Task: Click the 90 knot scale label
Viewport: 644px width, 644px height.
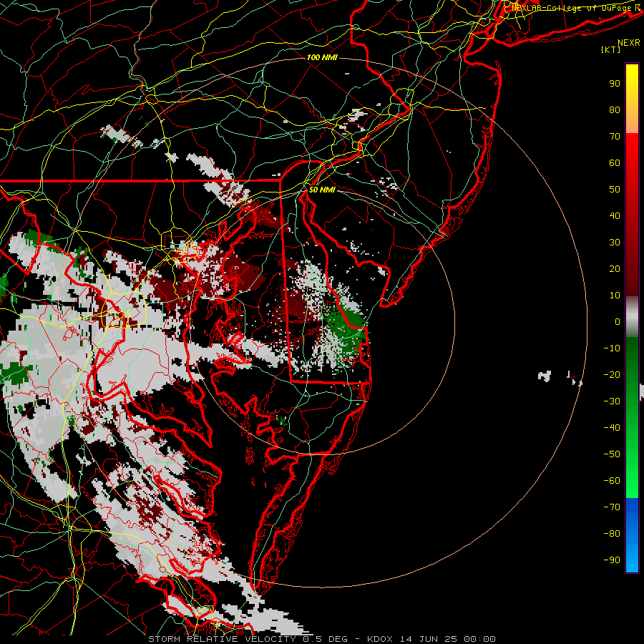Action: (615, 84)
